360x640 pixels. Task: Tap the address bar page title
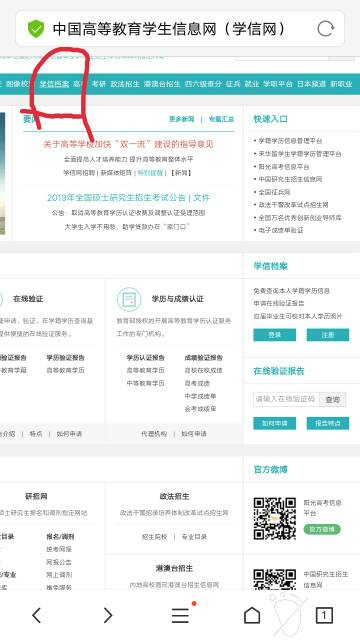click(169, 29)
